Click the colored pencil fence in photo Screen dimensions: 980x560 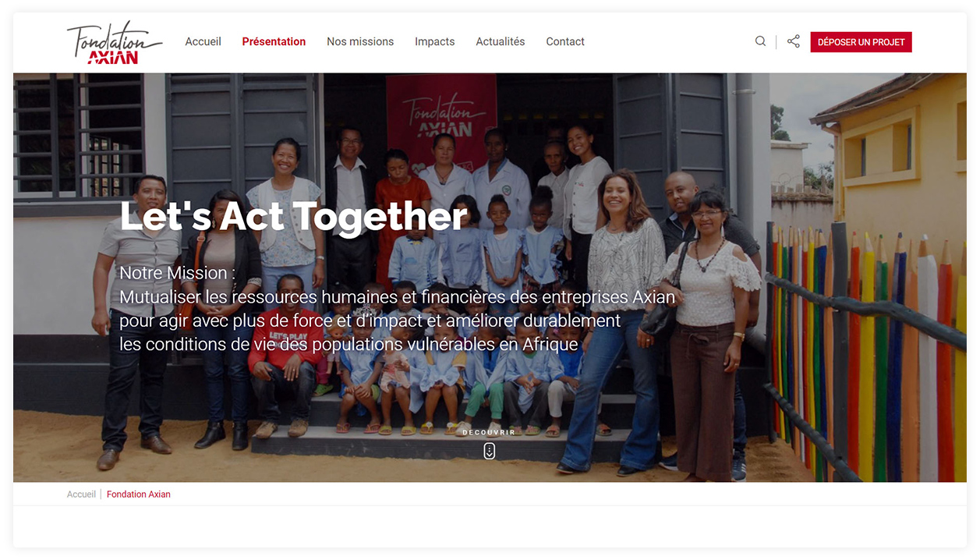(865, 351)
